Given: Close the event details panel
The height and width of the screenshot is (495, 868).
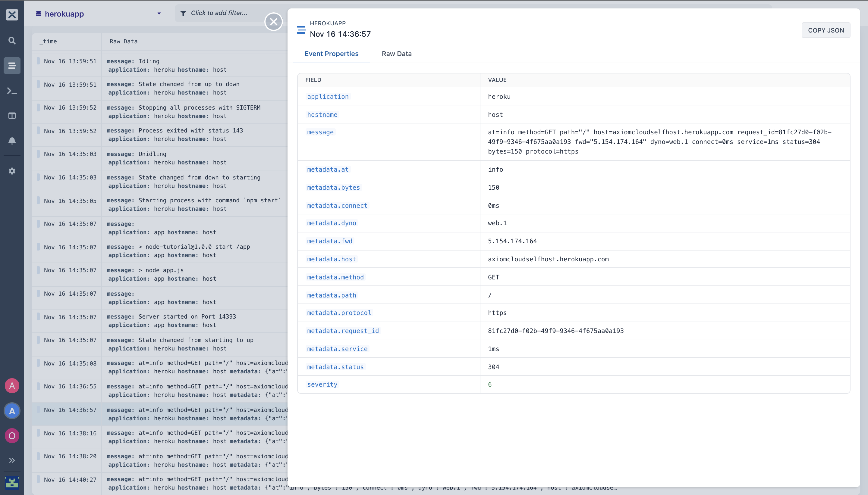Looking at the screenshot, I should coord(274,22).
